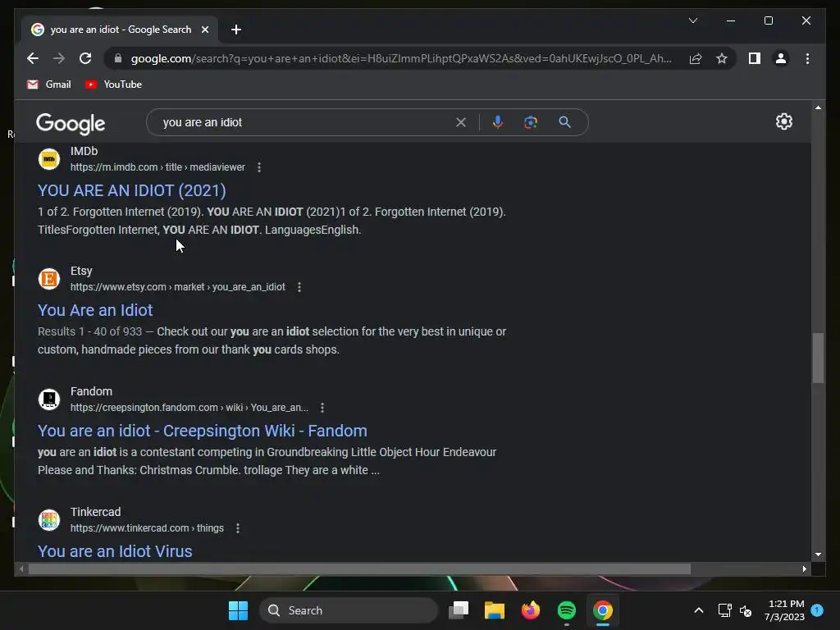Submit search with the magnifier icon

pos(564,122)
